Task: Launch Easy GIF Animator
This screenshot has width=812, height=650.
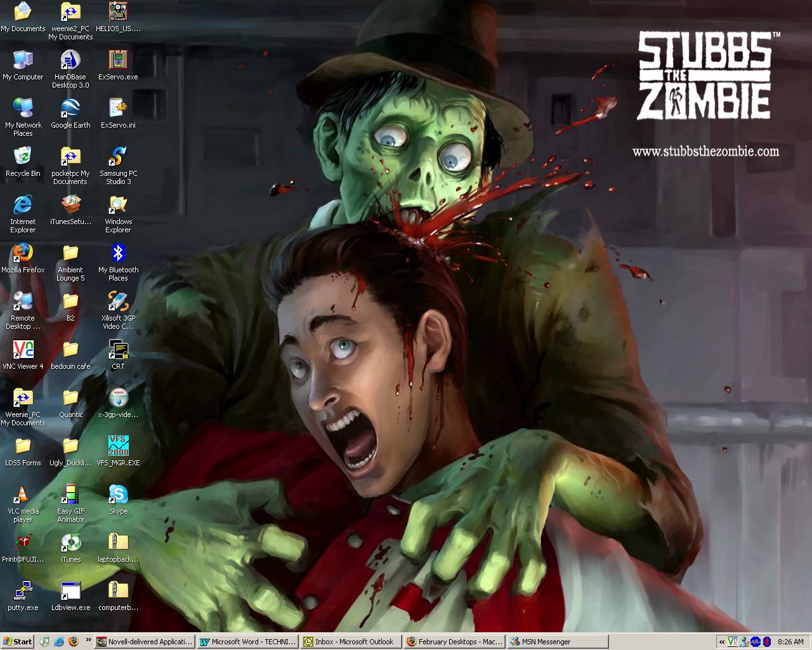Action: [x=70, y=503]
